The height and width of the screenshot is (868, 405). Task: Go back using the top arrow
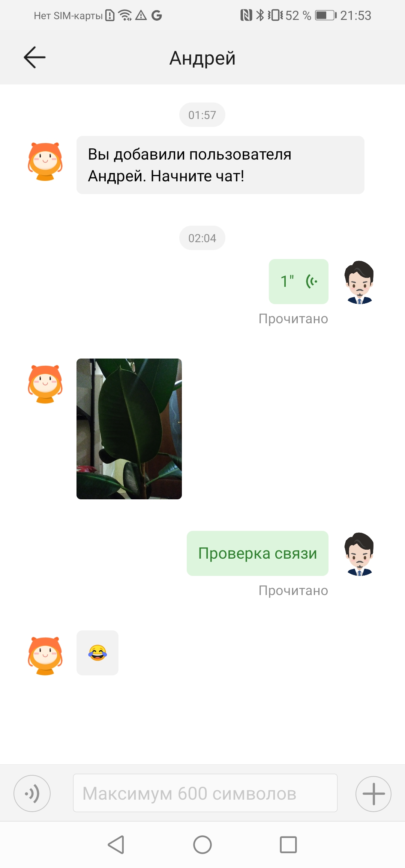[x=34, y=57]
